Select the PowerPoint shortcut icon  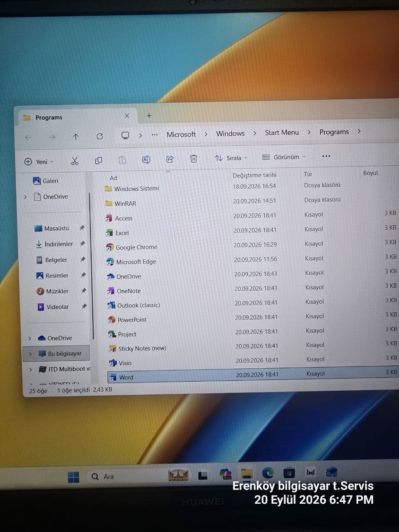(x=111, y=320)
